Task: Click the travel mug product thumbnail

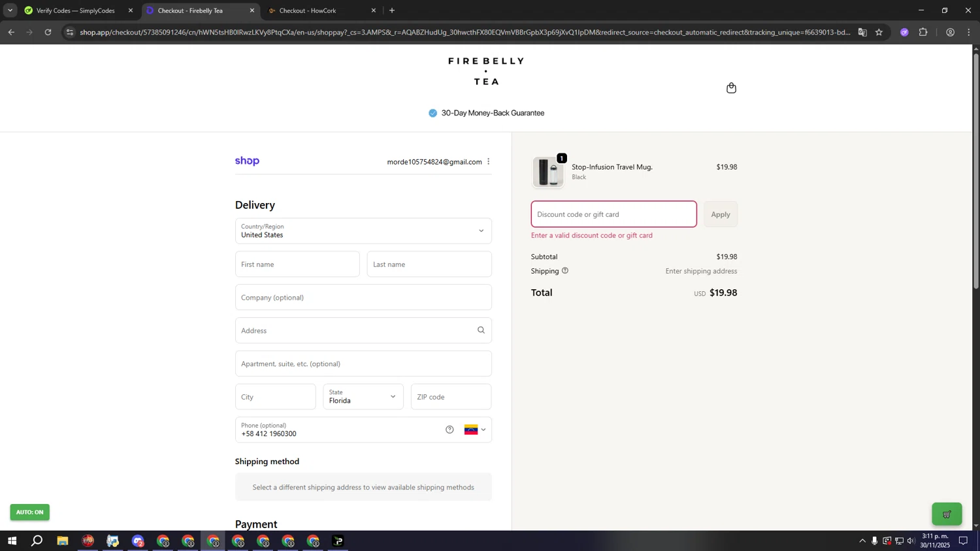Action: [x=548, y=172]
